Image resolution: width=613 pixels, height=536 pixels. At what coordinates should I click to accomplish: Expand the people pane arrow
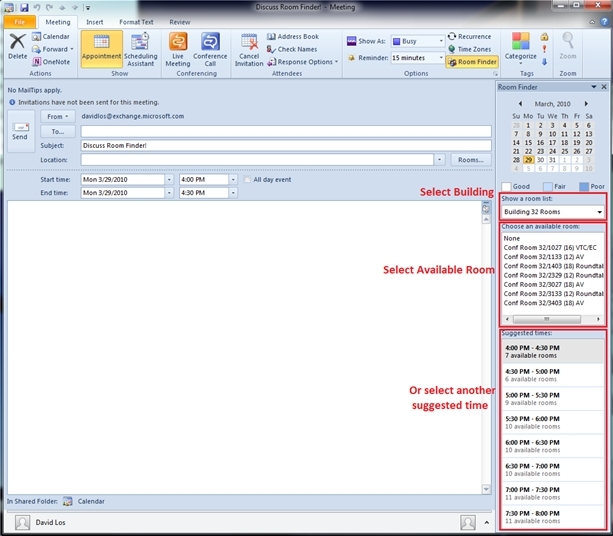(487, 522)
